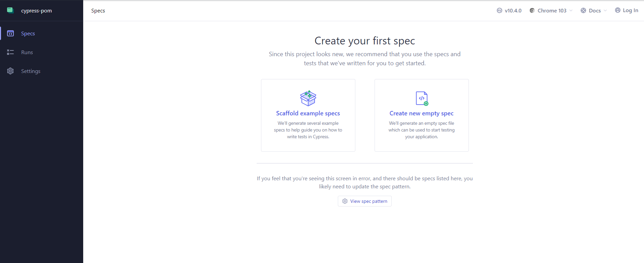Open the Runs page from sidebar
This screenshot has width=644, height=263.
(x=27, y=52)
